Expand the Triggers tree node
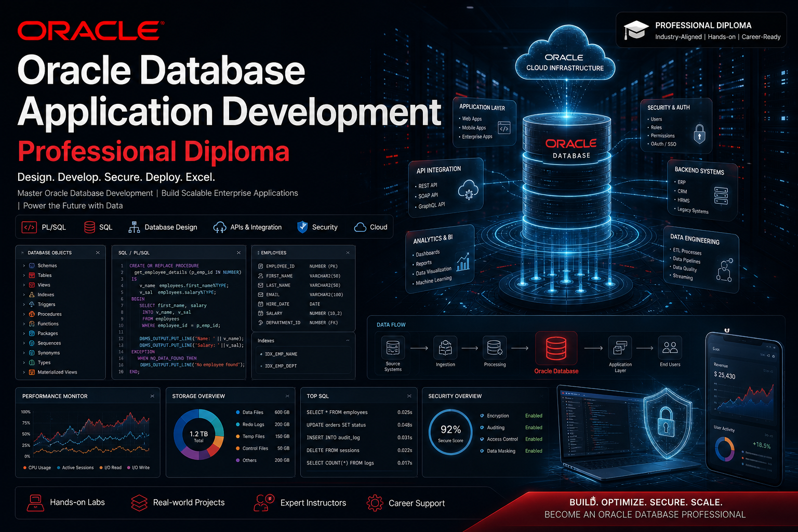Viewport: 798px width, 532px height. pos(24,304)
